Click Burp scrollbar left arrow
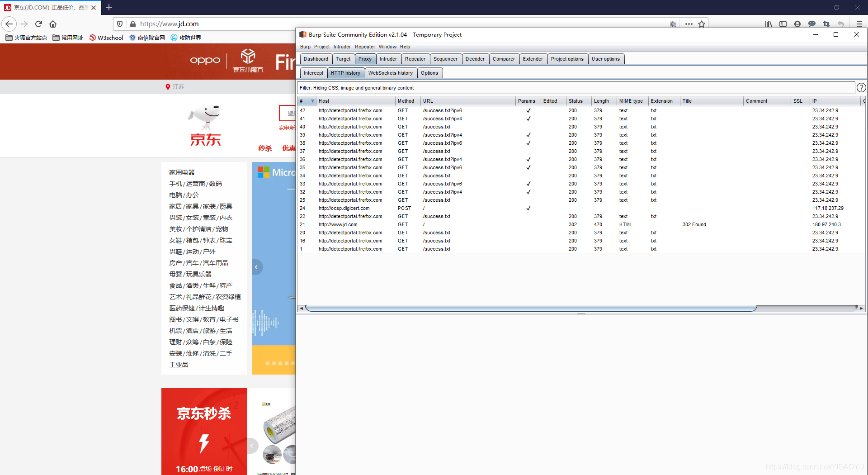Image resolution: width=868 pixels, height=475 pixels. coord(301,308)
